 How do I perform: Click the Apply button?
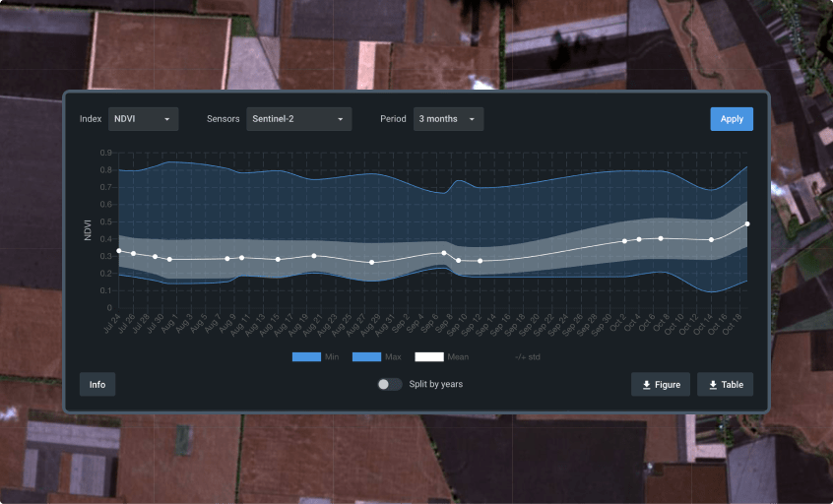732,119
